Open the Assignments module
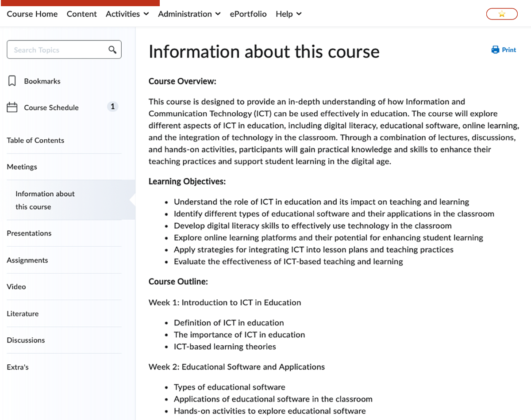The height and width of the screenshot is (420, 531). 27,260
